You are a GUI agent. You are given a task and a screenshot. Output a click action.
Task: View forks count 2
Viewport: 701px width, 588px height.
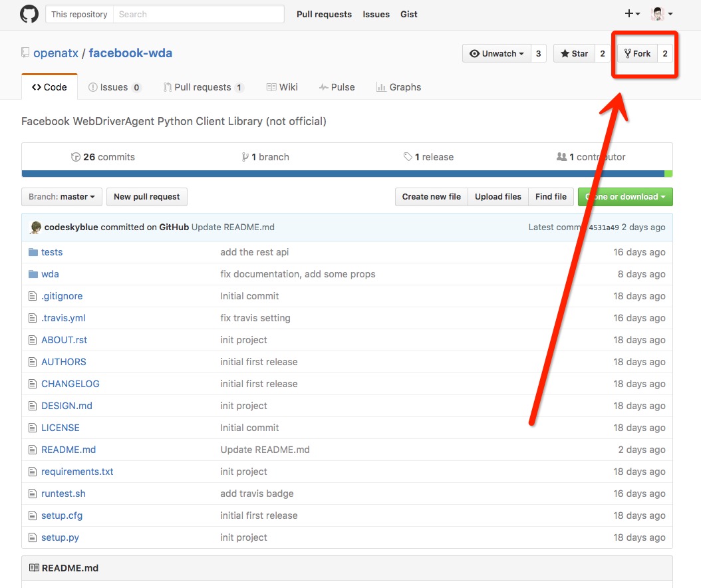[665, 54]
